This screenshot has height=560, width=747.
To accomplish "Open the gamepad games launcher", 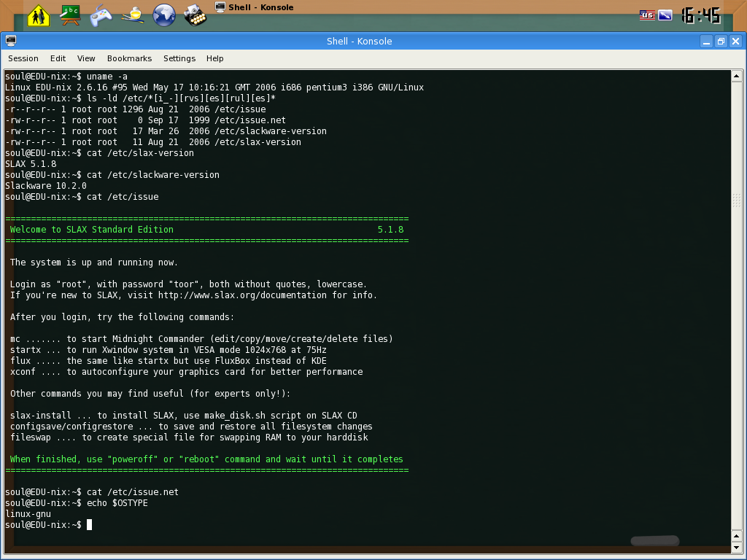I will coord(101,15).
